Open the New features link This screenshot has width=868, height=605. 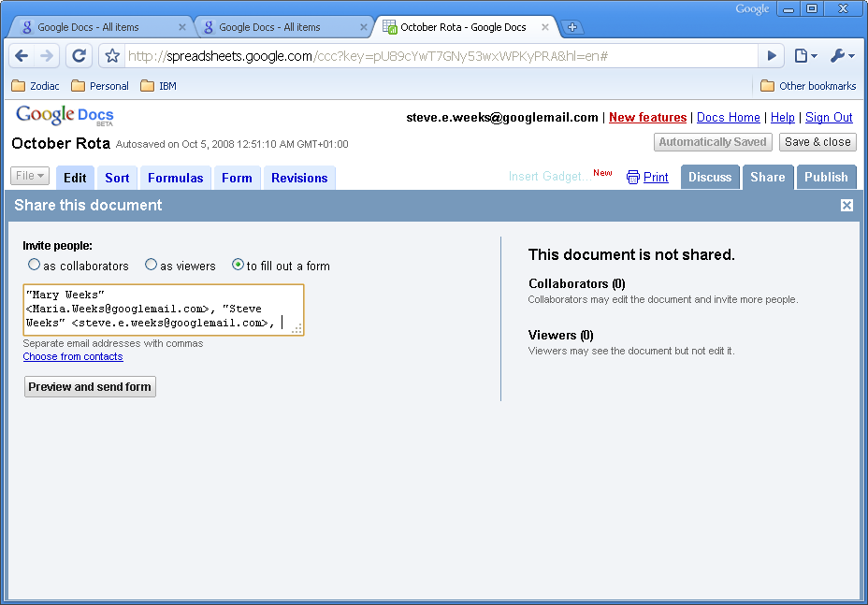click(x=647, y=117)
